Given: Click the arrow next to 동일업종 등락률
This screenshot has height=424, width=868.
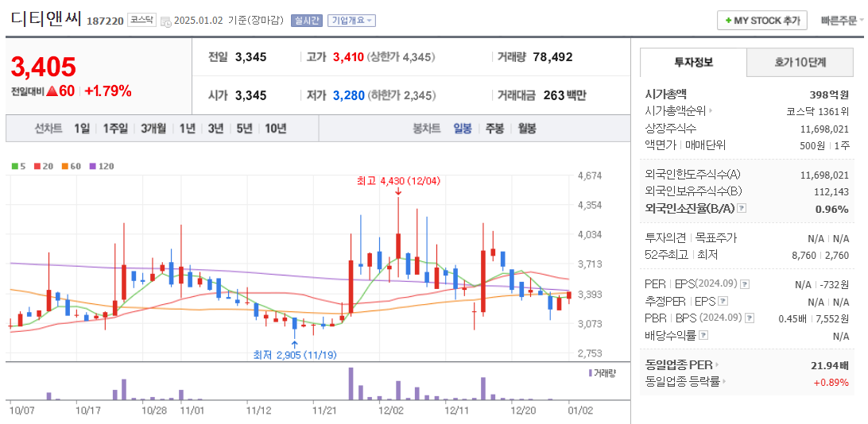Looking at the screenshot, I should [x=724, y=381].
